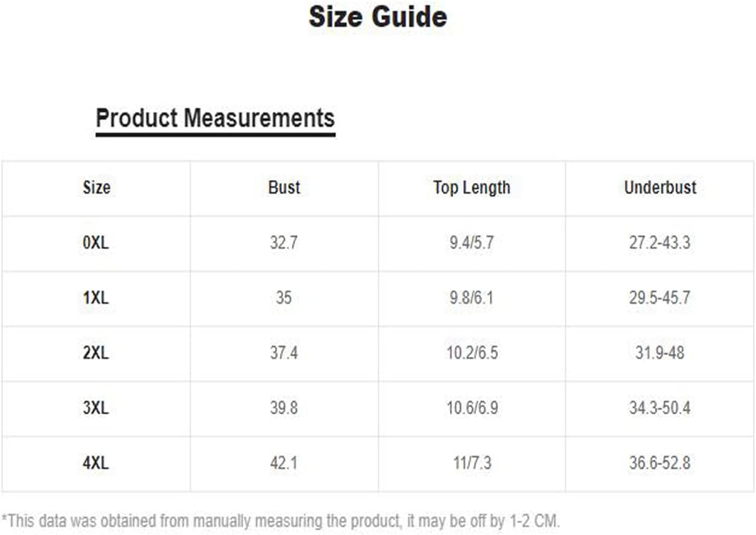Click the 42.1 bust measurement cell
Screen dimensions: 756x535
(284, 463)
